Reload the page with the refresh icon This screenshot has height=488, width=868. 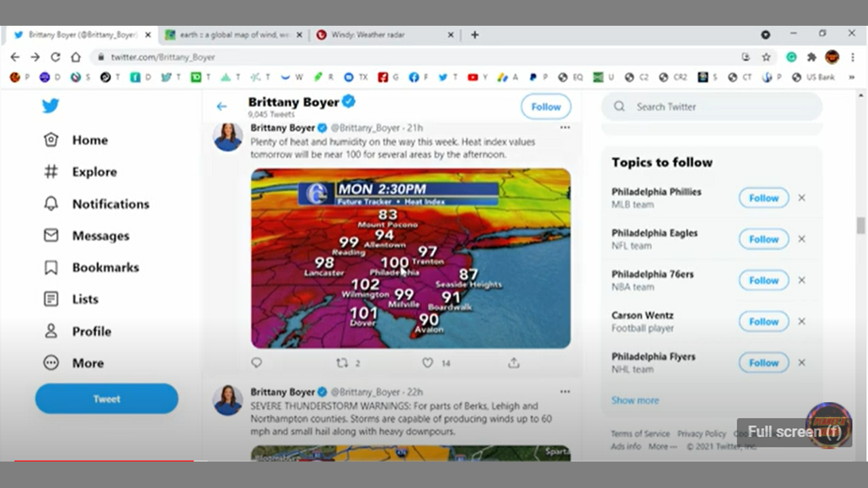click(56, 57)
